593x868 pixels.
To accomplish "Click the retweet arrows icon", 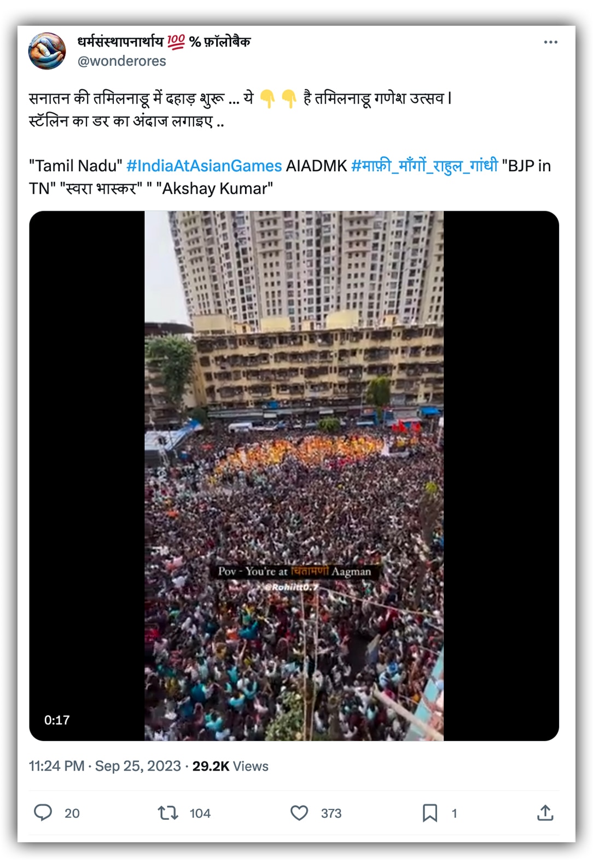I will (x=168, y=813).
